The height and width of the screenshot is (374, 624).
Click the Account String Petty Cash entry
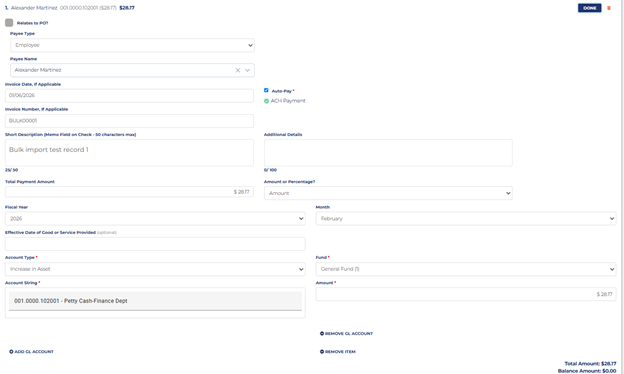pos(155,301)
